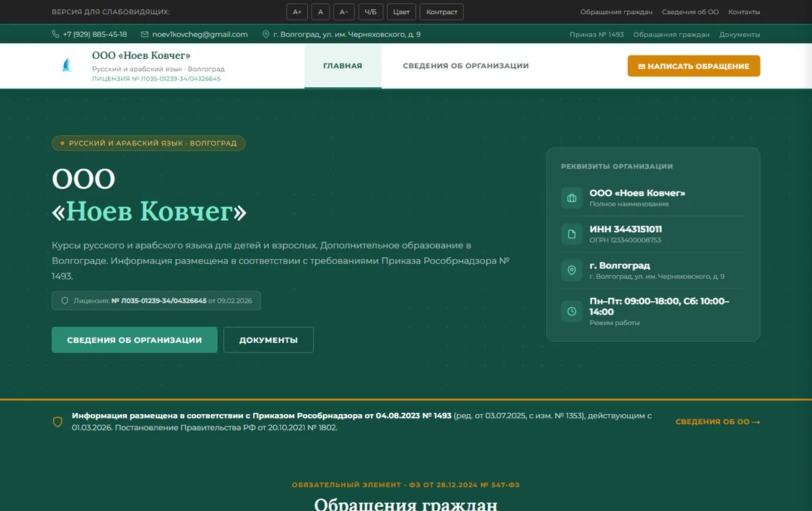The width and height of the screenshot is (812, 511).
Task: Click the document icon beside ИНН 3443151011
Action: (x=572, y=234)
